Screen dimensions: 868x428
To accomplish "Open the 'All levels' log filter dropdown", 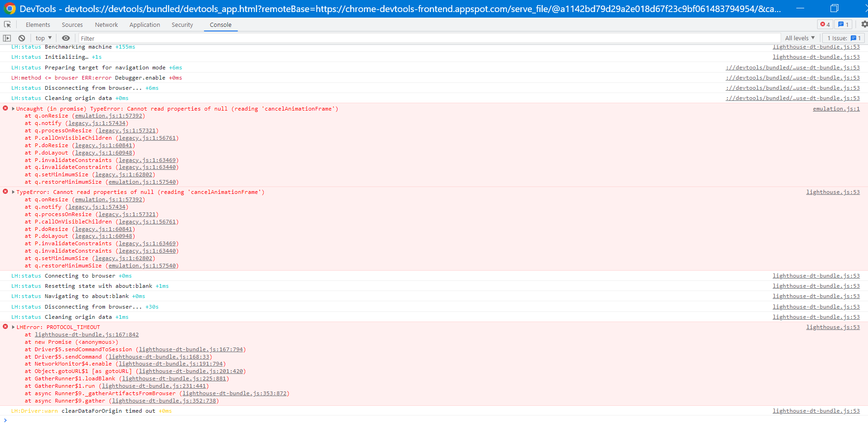I will [x=800, y=37].
